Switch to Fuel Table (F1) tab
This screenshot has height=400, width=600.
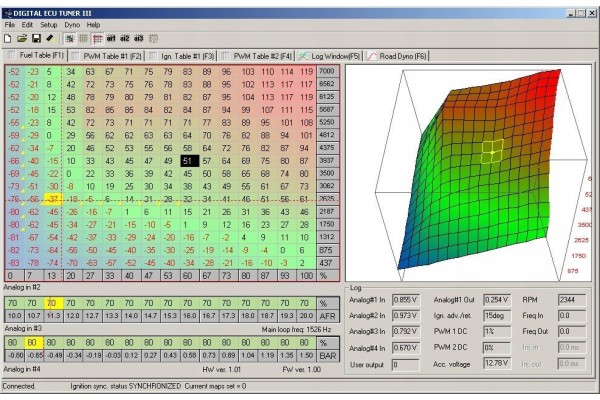pos(36,55)
